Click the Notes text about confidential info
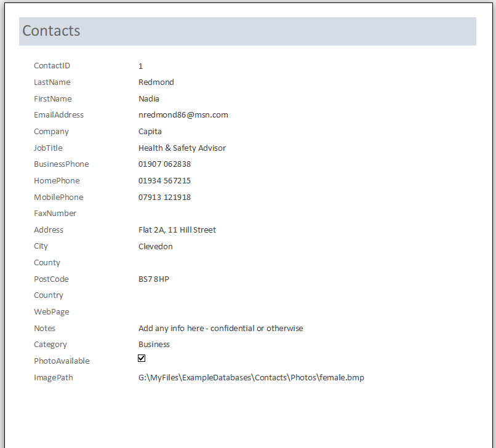 pos(221,329)
